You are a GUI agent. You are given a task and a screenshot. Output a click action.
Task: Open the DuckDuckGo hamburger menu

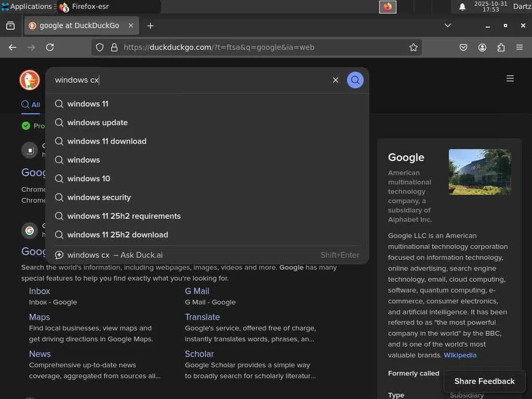[510, 78]
